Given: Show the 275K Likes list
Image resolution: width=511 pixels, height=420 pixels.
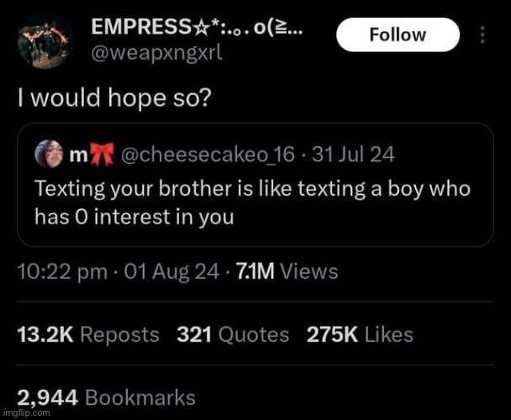Looking at the screenshot, I should tap(360, 334).
